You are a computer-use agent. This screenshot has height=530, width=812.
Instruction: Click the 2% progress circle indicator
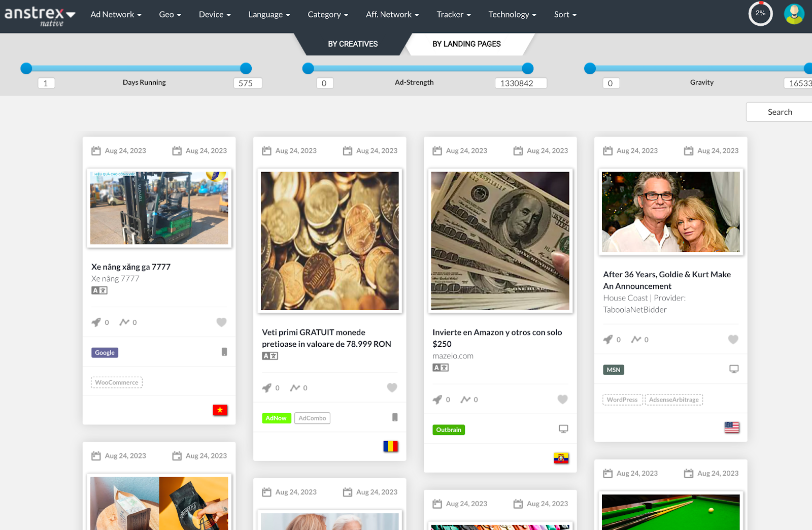click(760, 14)
